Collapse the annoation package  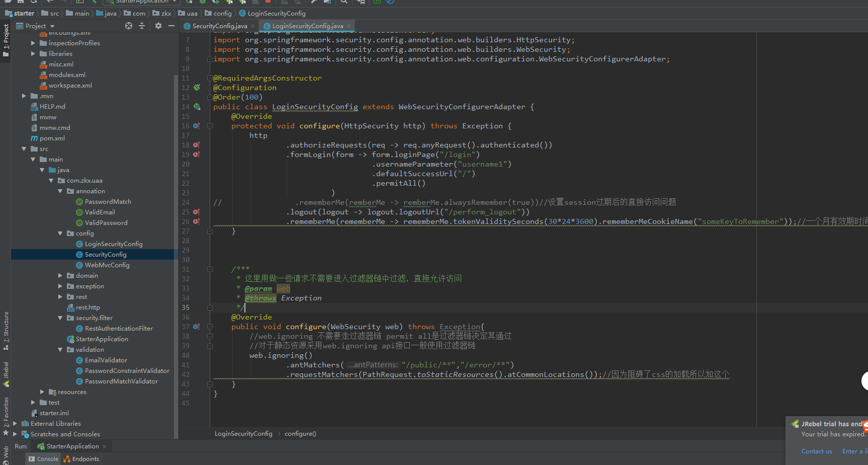point(60,191)
